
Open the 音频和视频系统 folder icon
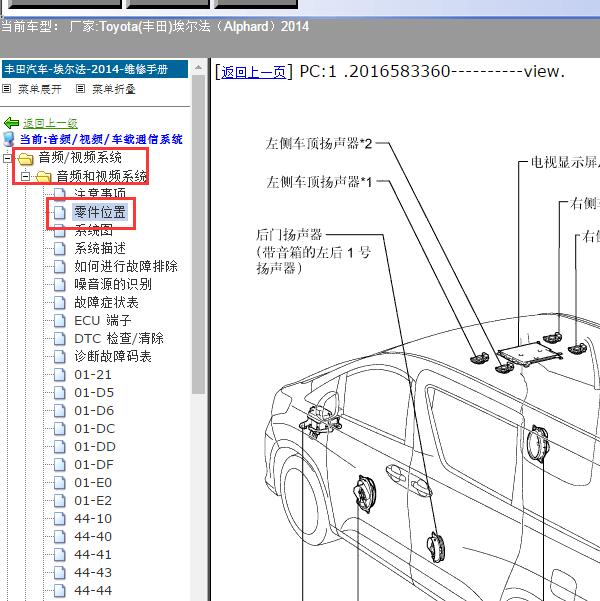pos(44,176)
